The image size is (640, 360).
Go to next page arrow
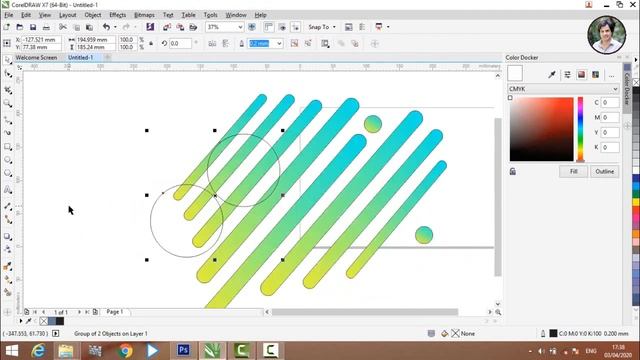79,312
